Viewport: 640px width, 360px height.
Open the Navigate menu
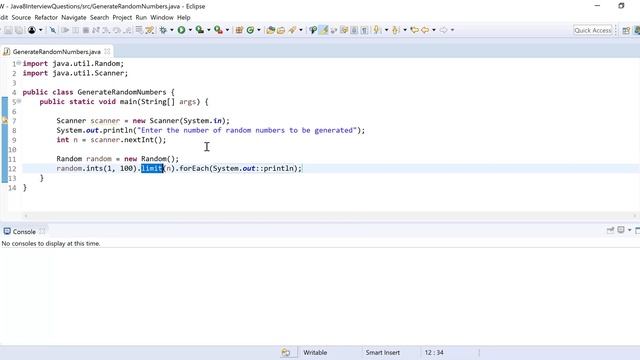pyautogui.click(x=74, y=18)
